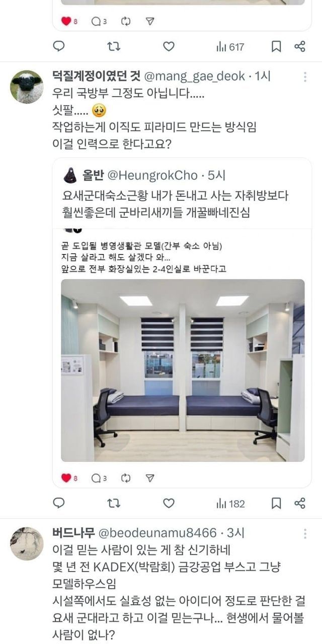Bookmark the tweet with 182 views
322x644 pixels.
point(276,503)
